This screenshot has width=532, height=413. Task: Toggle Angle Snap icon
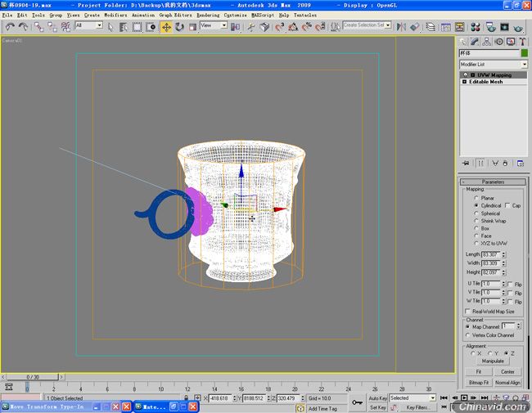click(293, 27)
